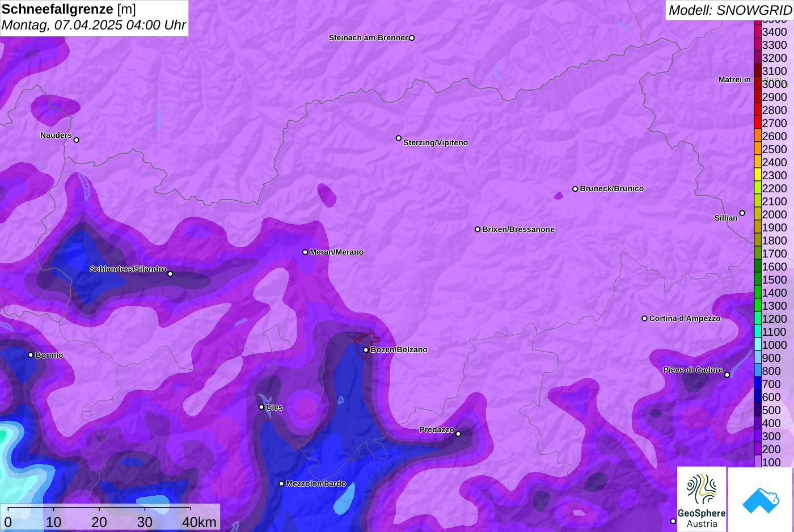The image size is (794, 532).
Task: Select the Brixen/Bressanone marker dot
Action: pos(478,230)
